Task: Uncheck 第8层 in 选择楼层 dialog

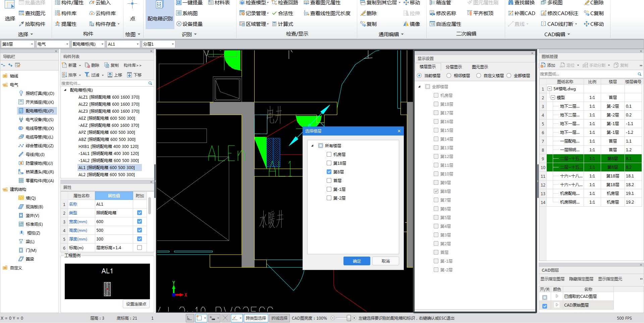Action: [x=329, y=172]
